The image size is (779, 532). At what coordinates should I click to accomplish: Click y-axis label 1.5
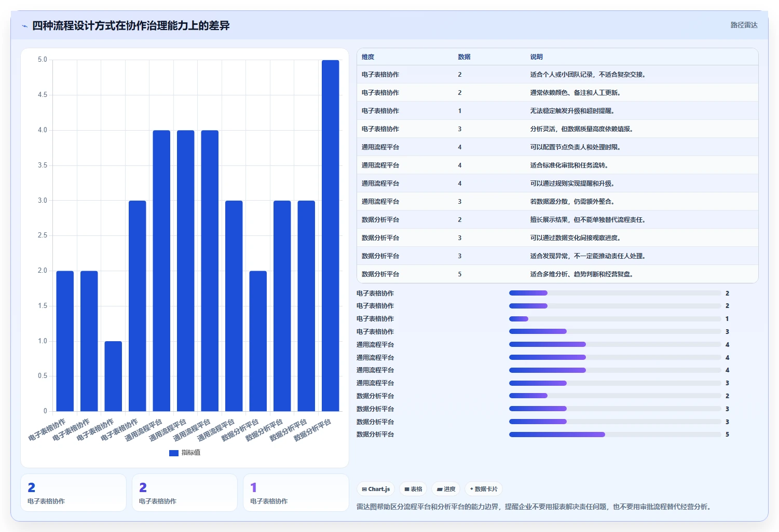coord(43,306)
